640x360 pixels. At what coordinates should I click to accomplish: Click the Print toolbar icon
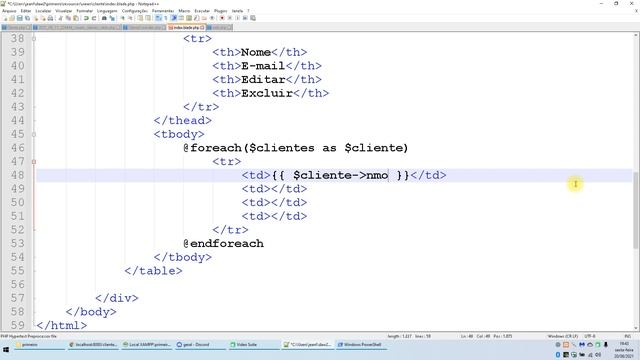(x=50, y=18)
